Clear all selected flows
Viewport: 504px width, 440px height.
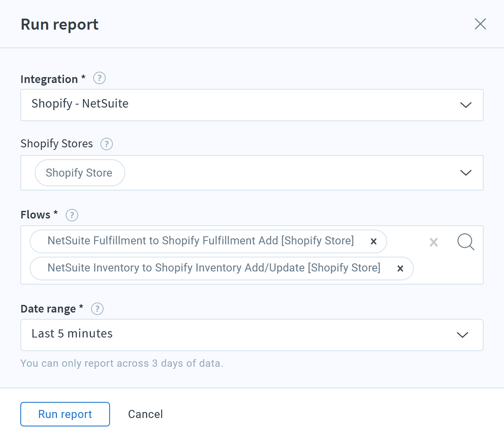click(x=434, y=242)
